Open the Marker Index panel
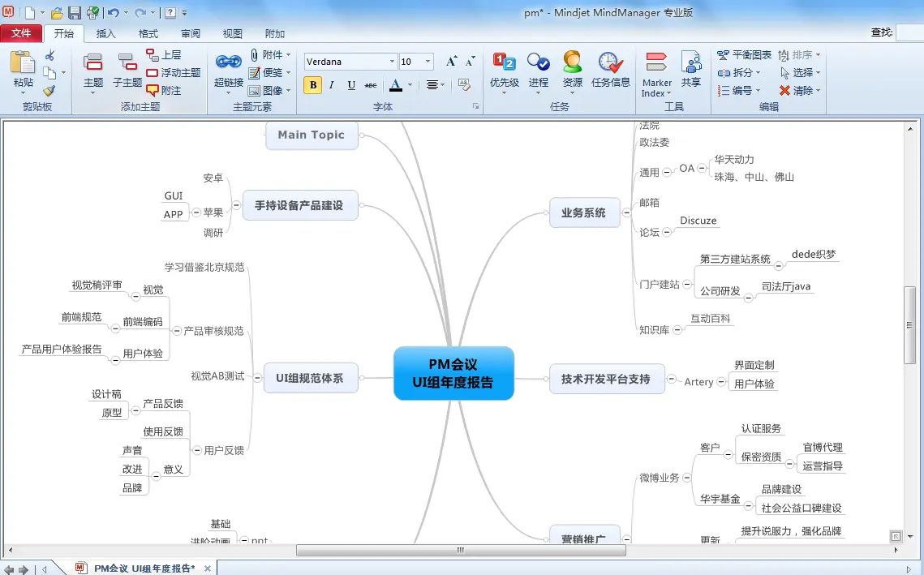This screenshot has width=924, height=575. (x=656, y=63)
